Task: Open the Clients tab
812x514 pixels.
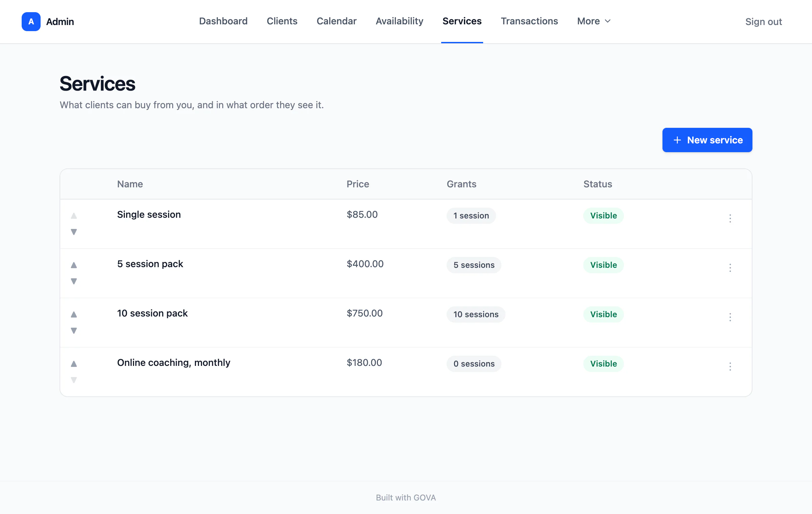Action: tap(282, 21)
